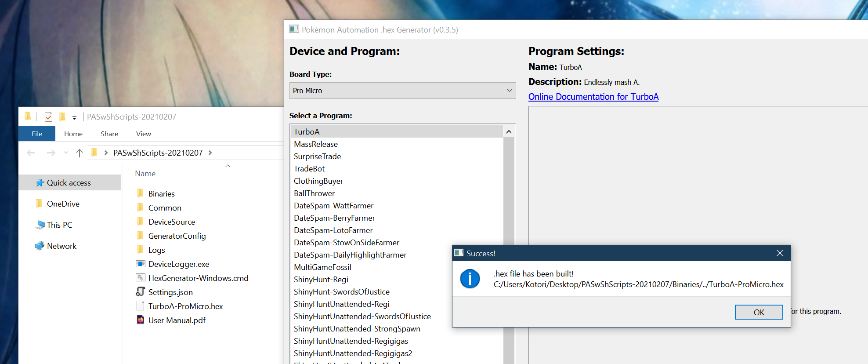The width and height of the screenshot is (868, 364).
Task: Click the Hex Generator window title icon
Action: coord(294,29)
